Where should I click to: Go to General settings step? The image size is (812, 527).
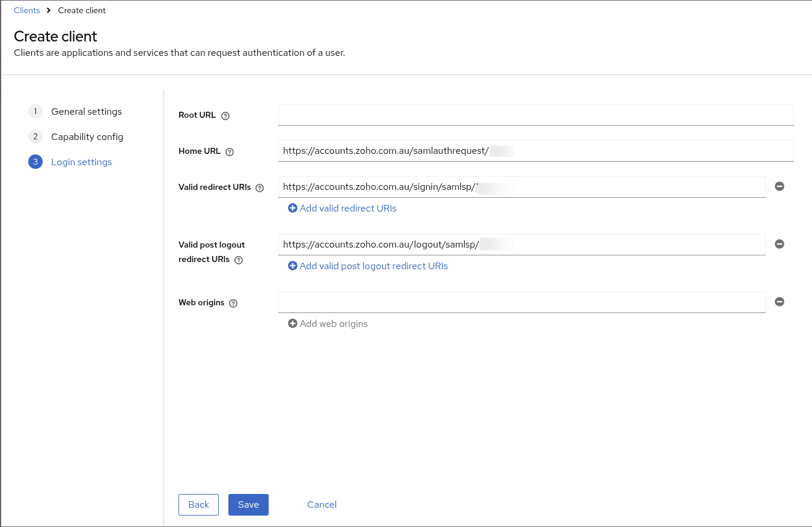(x=86, y=112)
